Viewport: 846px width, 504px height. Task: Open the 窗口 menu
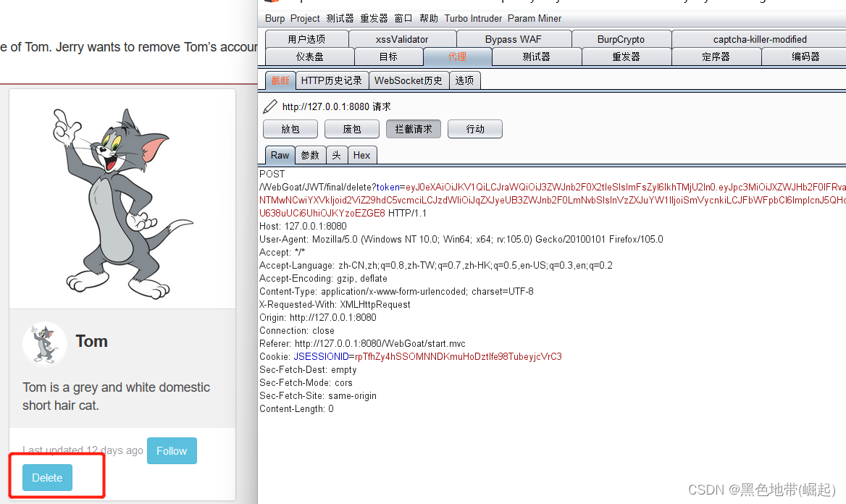(x=403, y=18)
